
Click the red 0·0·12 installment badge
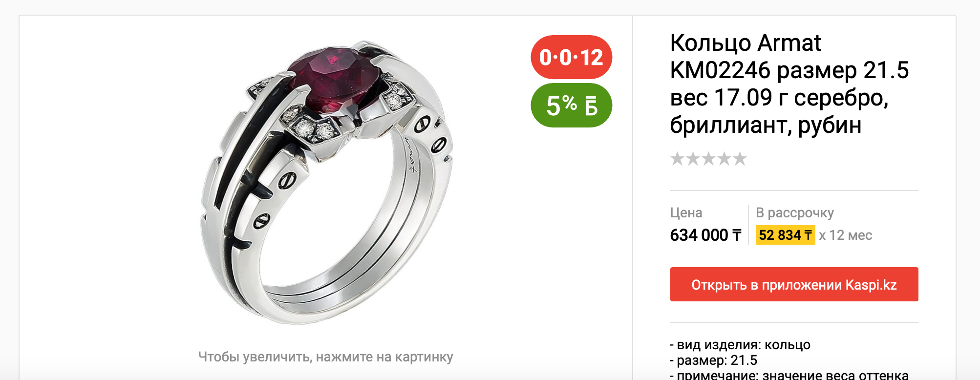[x=571, y=57]
